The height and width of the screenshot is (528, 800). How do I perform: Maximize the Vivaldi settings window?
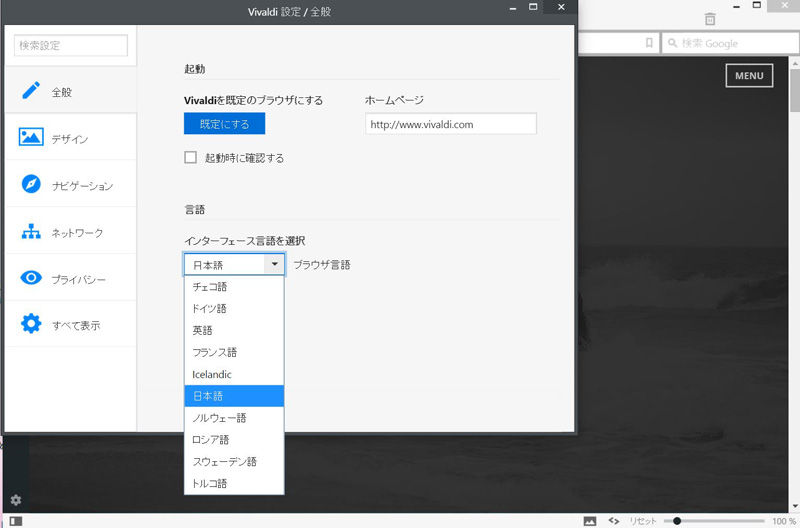pos(533,7)
